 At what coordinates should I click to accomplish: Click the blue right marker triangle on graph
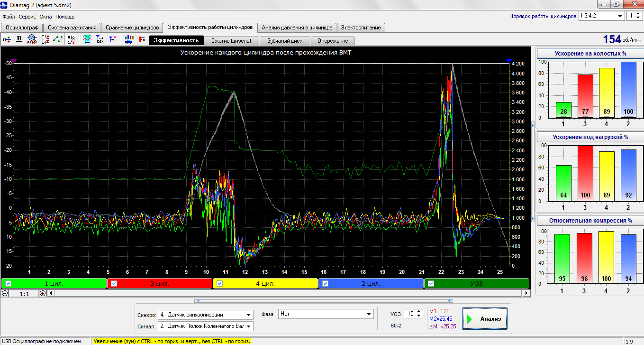pyautogui.click(x=509, y=61)
